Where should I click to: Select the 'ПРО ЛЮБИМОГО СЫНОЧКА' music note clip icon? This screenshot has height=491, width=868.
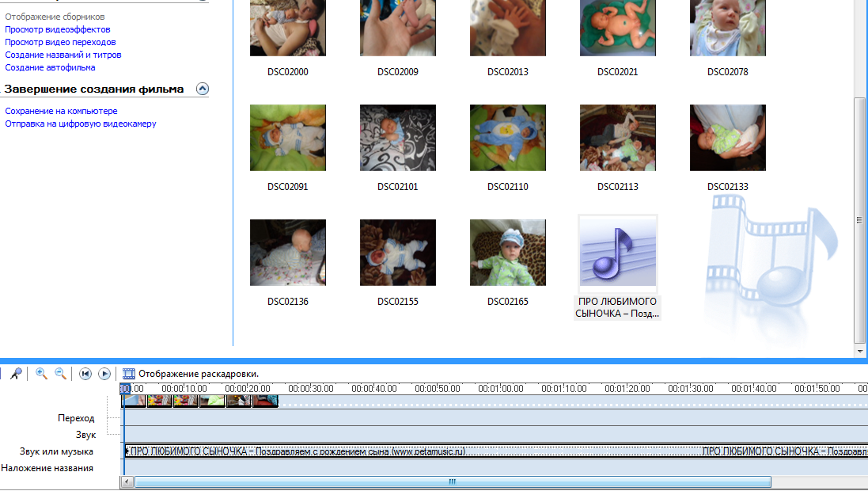click(618, 253)
